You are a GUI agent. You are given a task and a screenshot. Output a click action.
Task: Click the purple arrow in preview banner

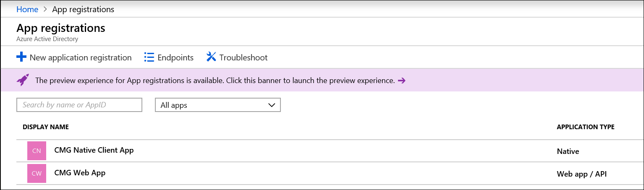pos(401,81)
